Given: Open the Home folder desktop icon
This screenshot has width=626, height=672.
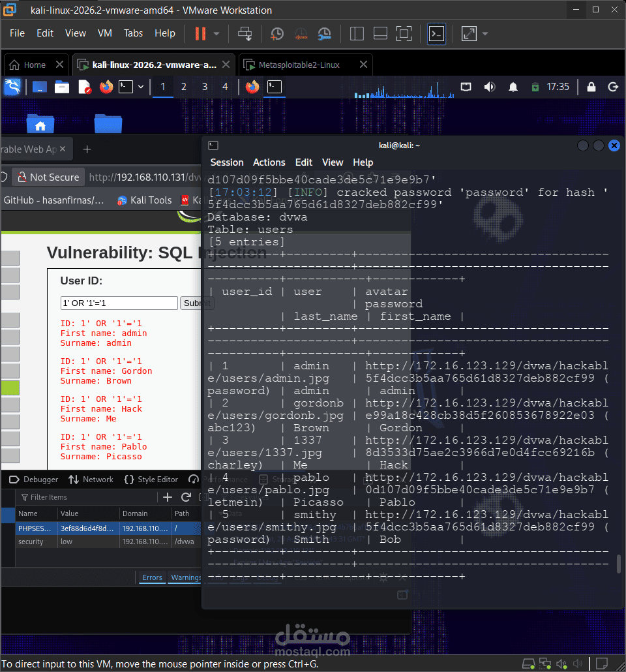Looking at the screenshot, I should (40, 123).
